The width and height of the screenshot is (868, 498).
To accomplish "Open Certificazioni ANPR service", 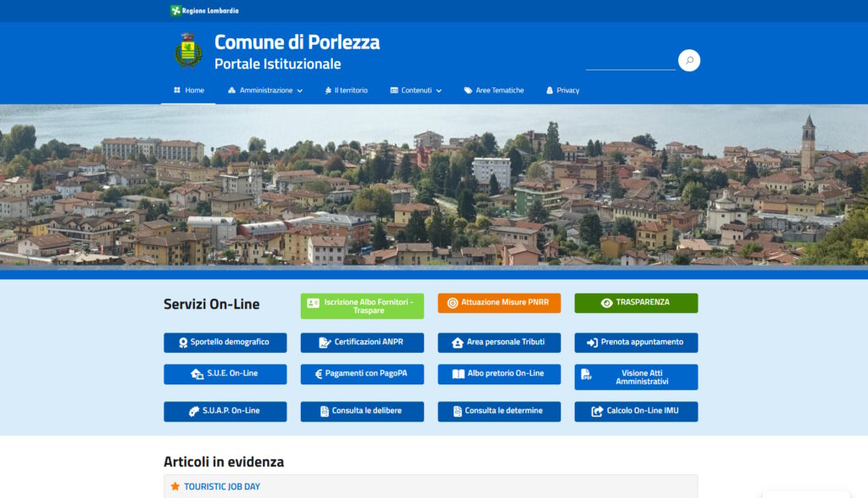I will 362,343.
